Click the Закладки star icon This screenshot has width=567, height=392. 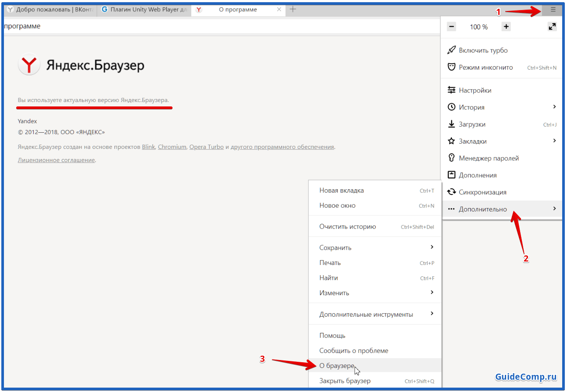(x=451, y=141)
